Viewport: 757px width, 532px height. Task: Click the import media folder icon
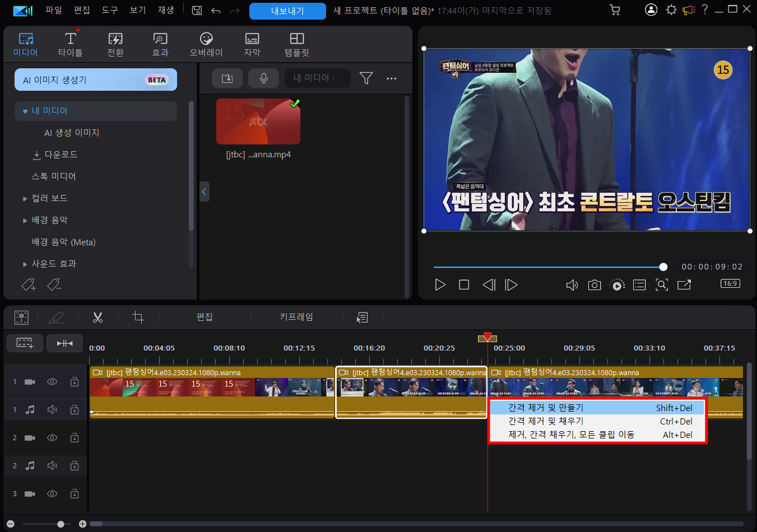[227, 78]
